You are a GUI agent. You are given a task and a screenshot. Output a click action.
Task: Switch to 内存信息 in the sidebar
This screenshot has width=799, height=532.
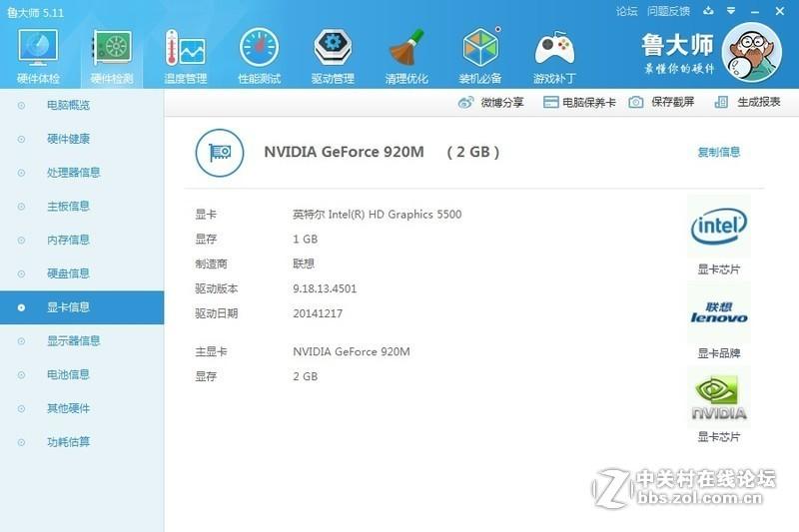[68, 240]
